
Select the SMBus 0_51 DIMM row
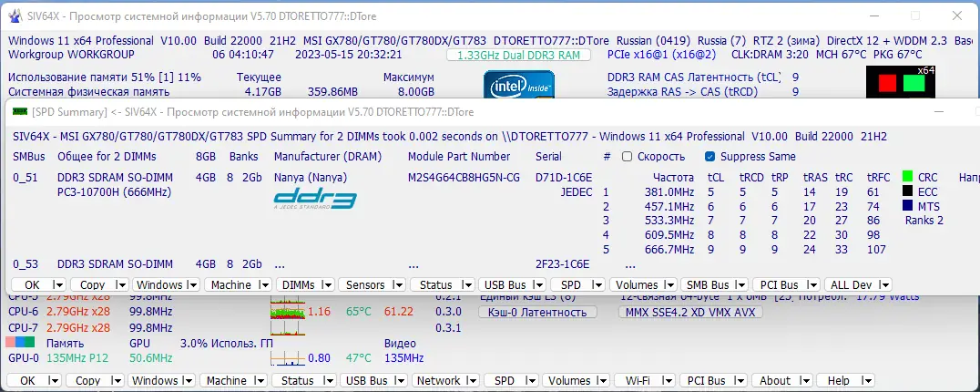25,178
